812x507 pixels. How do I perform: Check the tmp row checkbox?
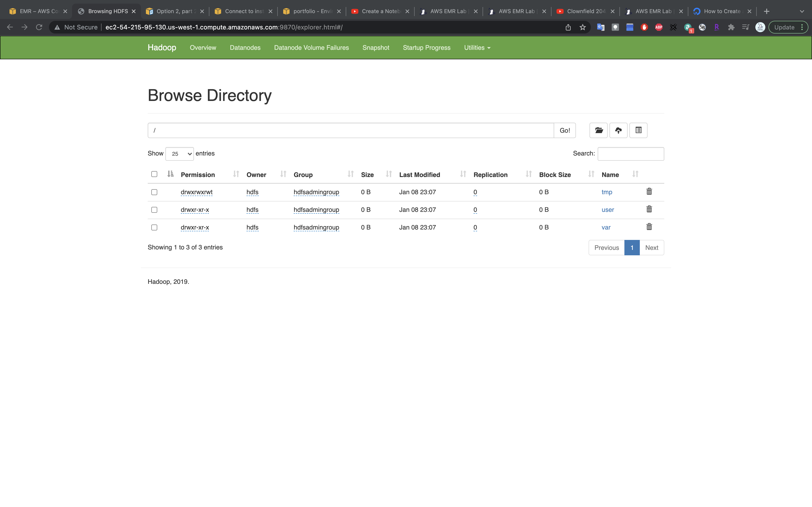tap(154, 192)
